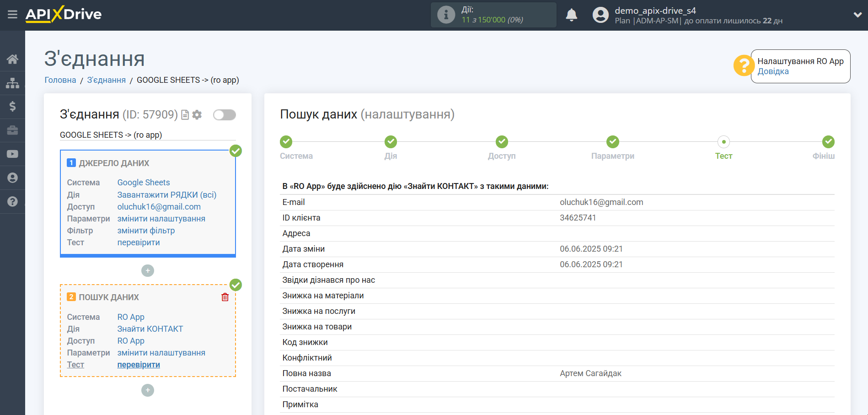The height and width of the screenshot is (415, 868).
Task: Add a new block with the plus button below ПОШУК ДАНИХ
Action: pyautogui.click(x=147, y=390)
